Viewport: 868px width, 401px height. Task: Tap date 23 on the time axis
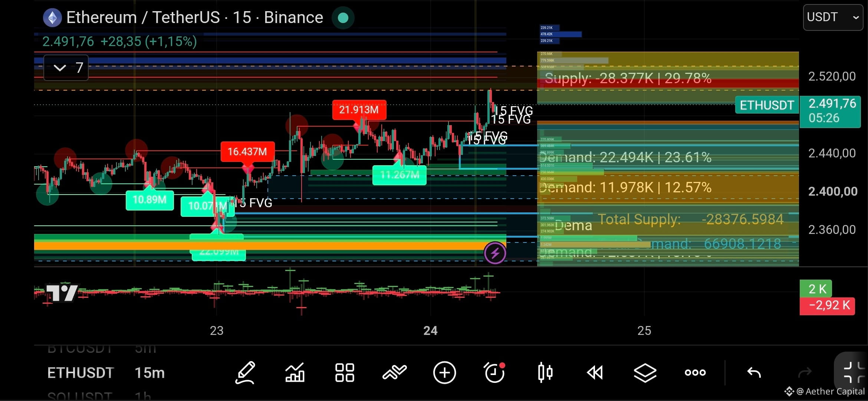click(217, 330)
